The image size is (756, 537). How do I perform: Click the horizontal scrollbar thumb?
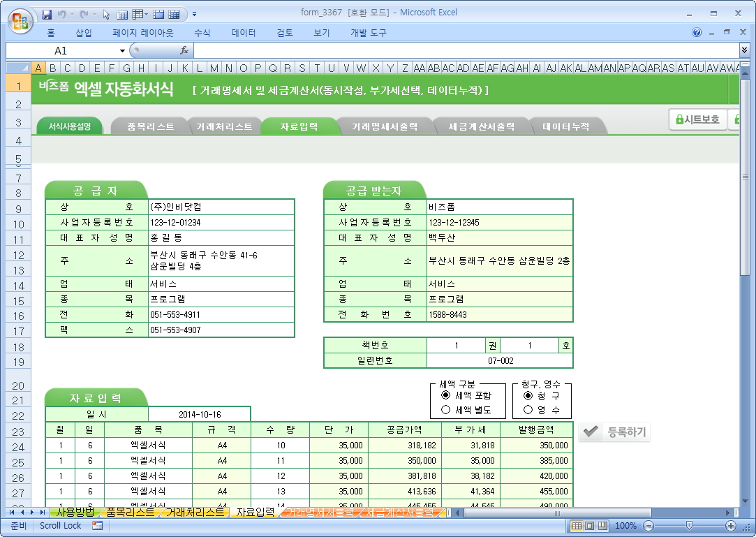pos(557,513)
